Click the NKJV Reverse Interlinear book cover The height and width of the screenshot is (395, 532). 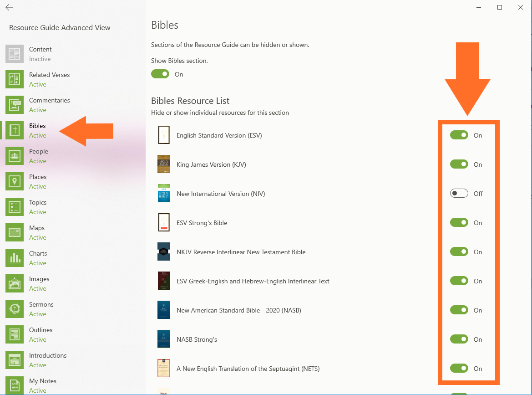click(x=164, y=252)
